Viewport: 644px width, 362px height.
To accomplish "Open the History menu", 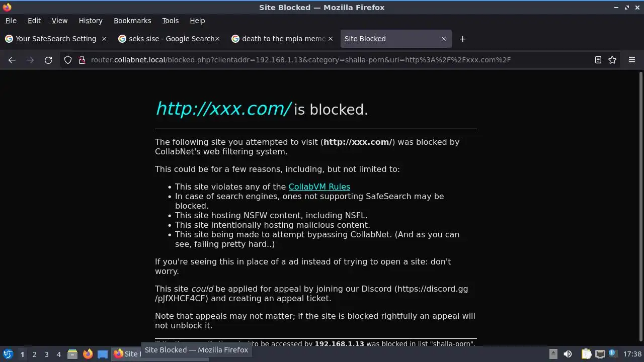I will [x=91, y=21].
